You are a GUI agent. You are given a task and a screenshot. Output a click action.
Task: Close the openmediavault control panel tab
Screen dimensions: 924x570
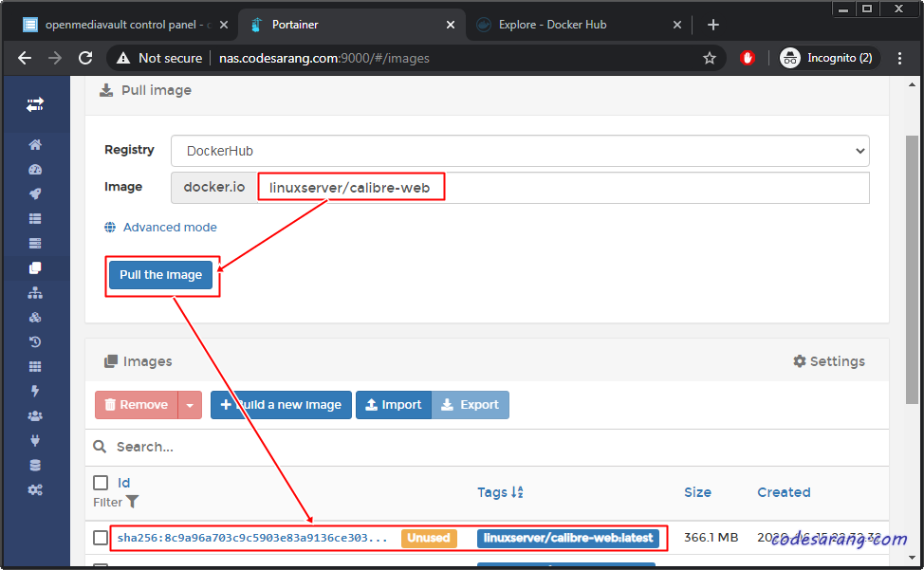(x=224, y=25)
